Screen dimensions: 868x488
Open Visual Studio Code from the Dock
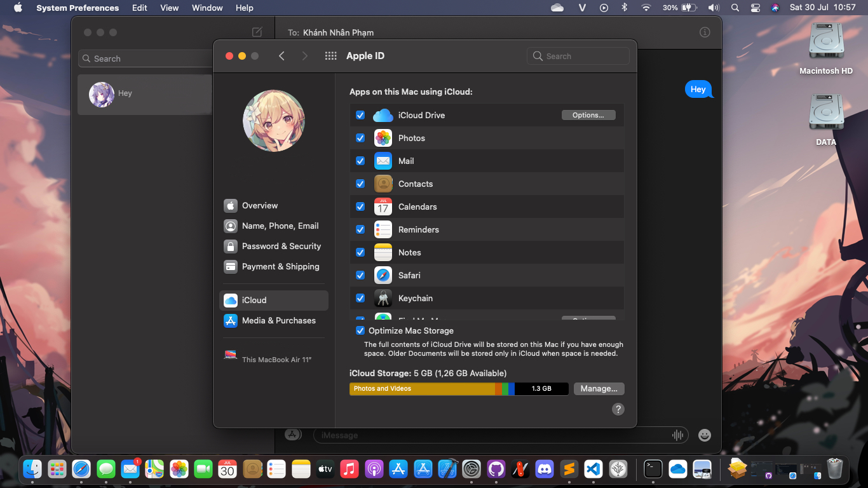593,470
